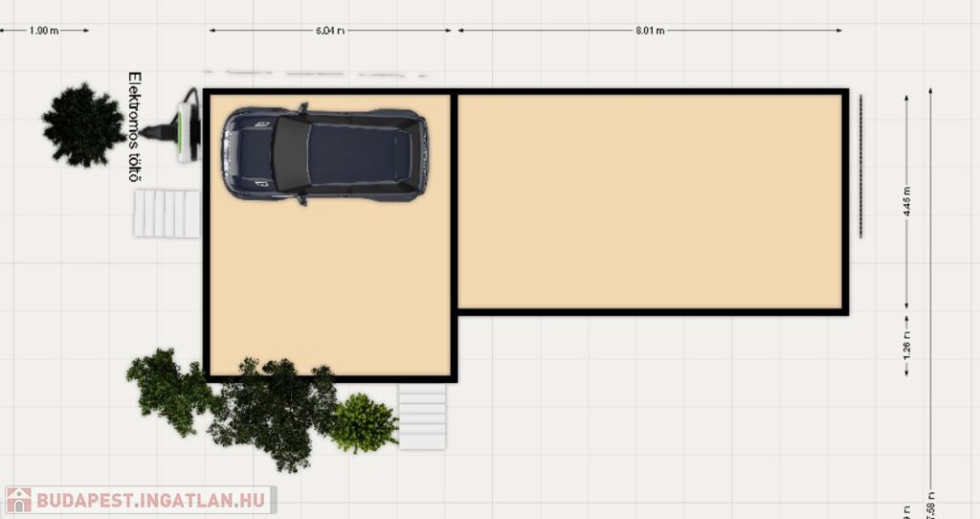Click the 1.26 m vertical dimension
The image size is (980, 519).
pos(906,344)
